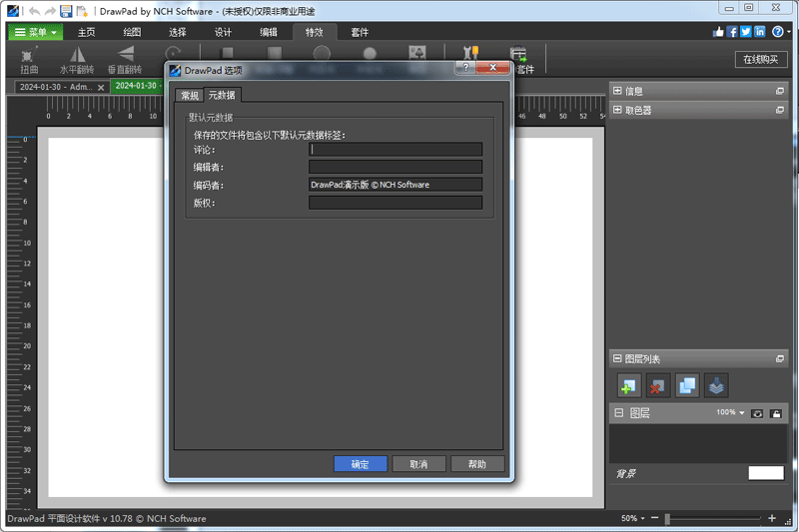
Task: Click the Undo arrow in title bar
Action: pyautogui.click(x=34, y=11)
